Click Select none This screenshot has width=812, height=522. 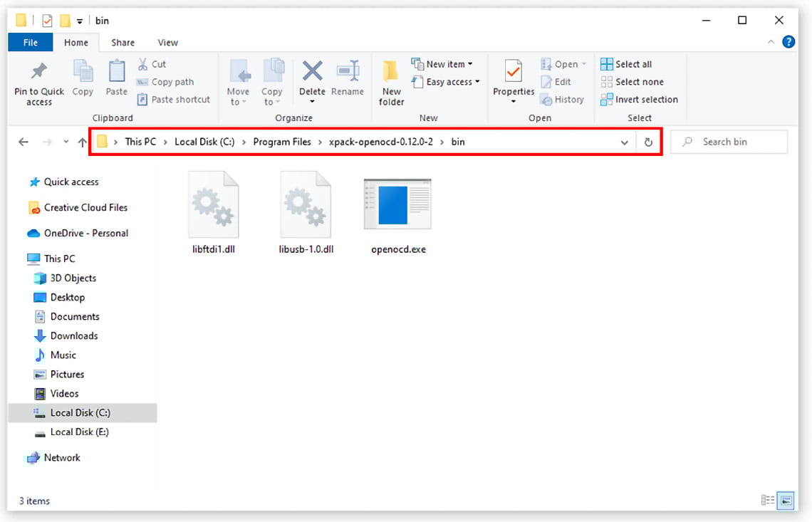633,82
